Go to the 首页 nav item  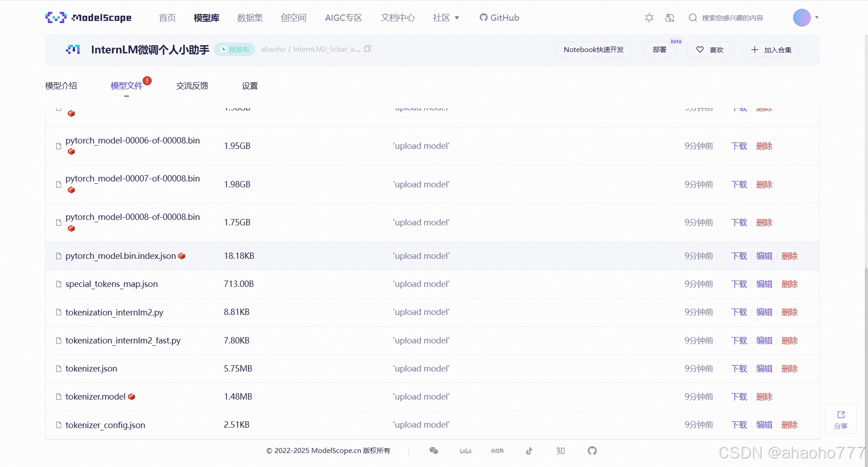pyautogui.click(x=167, y=18)
